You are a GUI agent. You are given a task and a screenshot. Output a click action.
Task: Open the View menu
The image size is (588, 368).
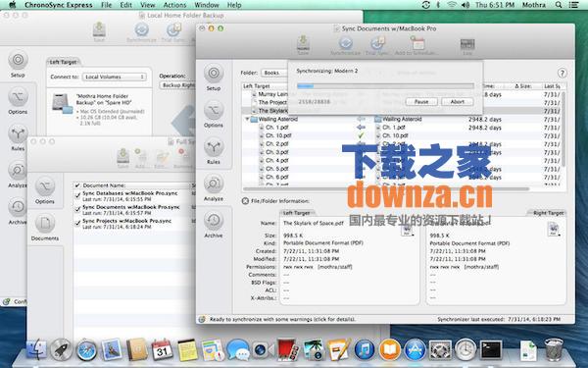tap(148, 5)
